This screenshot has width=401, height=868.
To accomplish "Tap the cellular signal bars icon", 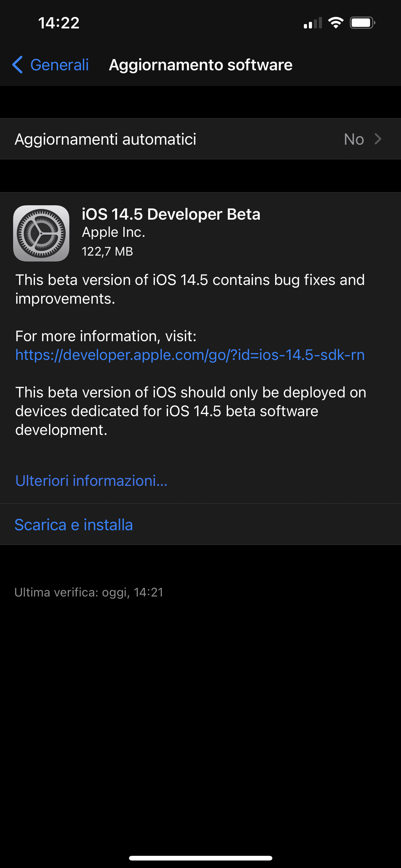I will point(313,23).
